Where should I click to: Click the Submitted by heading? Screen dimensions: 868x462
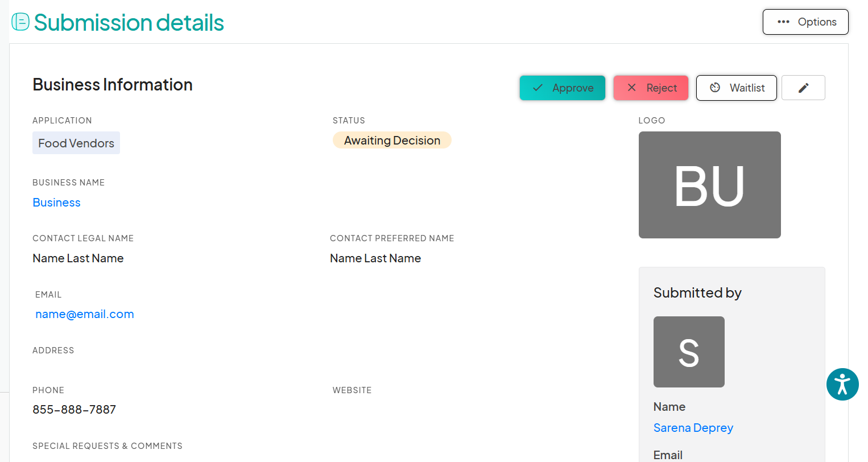pyautogui.click(x=697, y=293)
